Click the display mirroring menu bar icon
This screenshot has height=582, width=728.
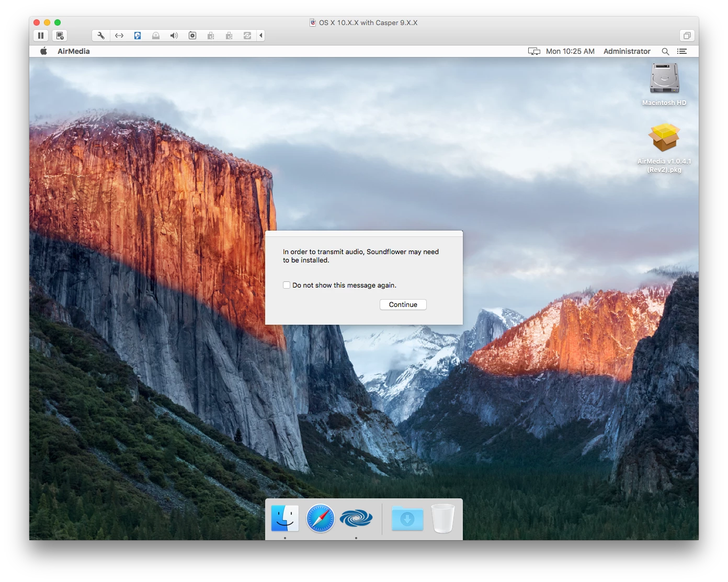(x=534, y=51)
